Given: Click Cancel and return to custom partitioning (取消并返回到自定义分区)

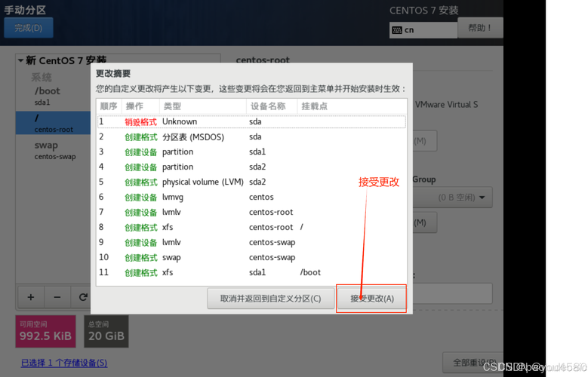Looking at the screenshot, I should click(270, 299).
